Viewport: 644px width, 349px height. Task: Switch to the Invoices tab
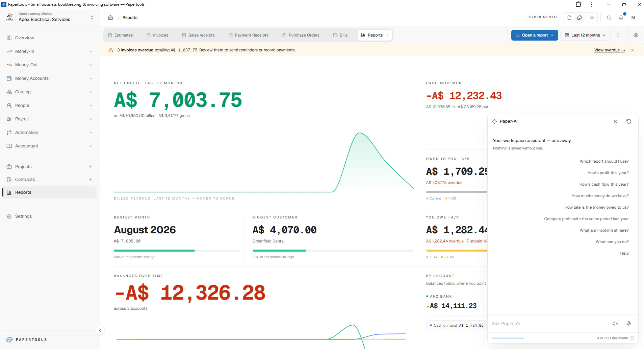coord(157,35)
